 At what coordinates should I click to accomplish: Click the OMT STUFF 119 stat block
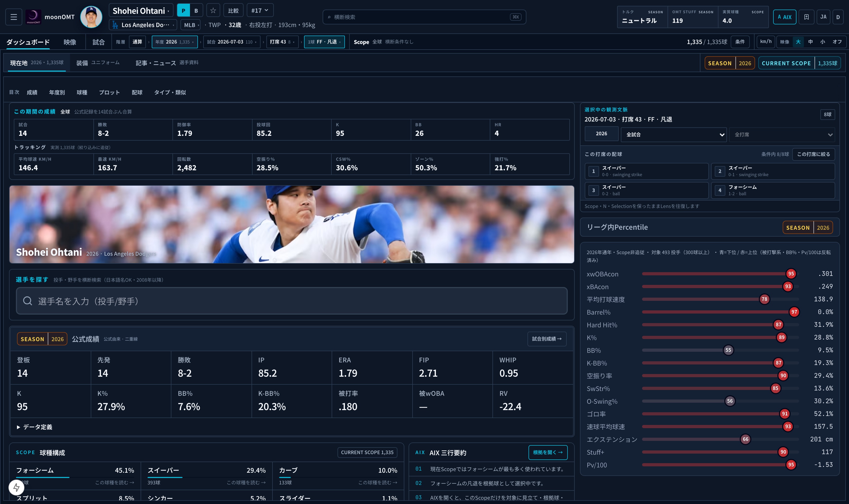pos(693,17)
